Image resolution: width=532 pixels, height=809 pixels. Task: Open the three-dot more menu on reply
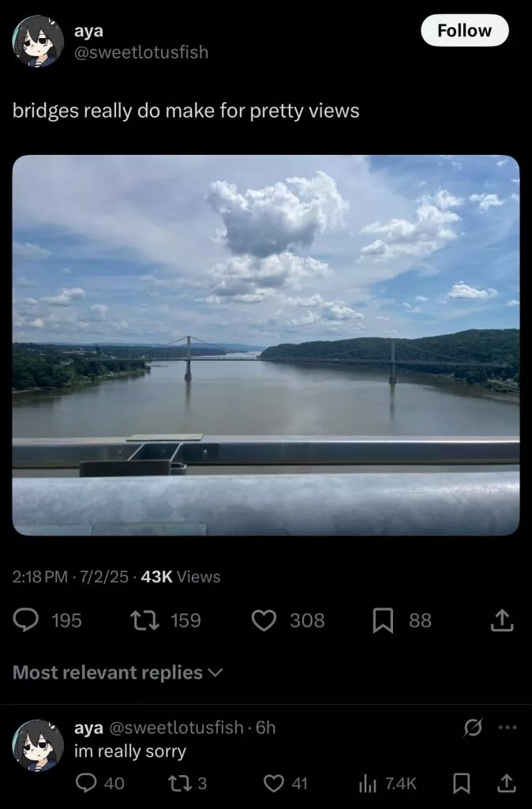tap(508, 728)
